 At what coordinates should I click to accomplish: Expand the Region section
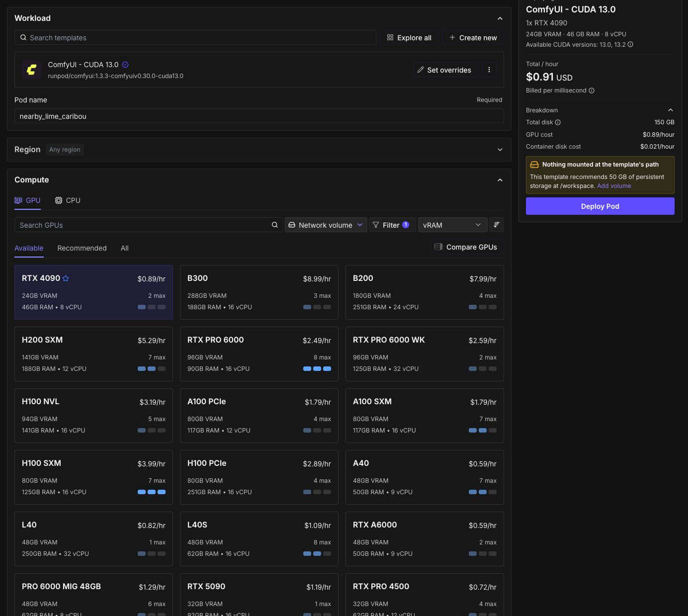point(500,150)
